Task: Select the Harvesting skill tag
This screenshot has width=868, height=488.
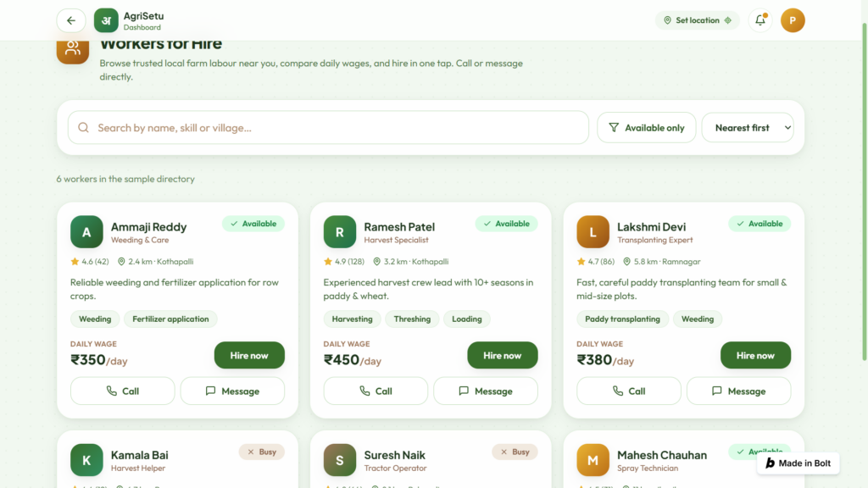Action: coord(352,319)
